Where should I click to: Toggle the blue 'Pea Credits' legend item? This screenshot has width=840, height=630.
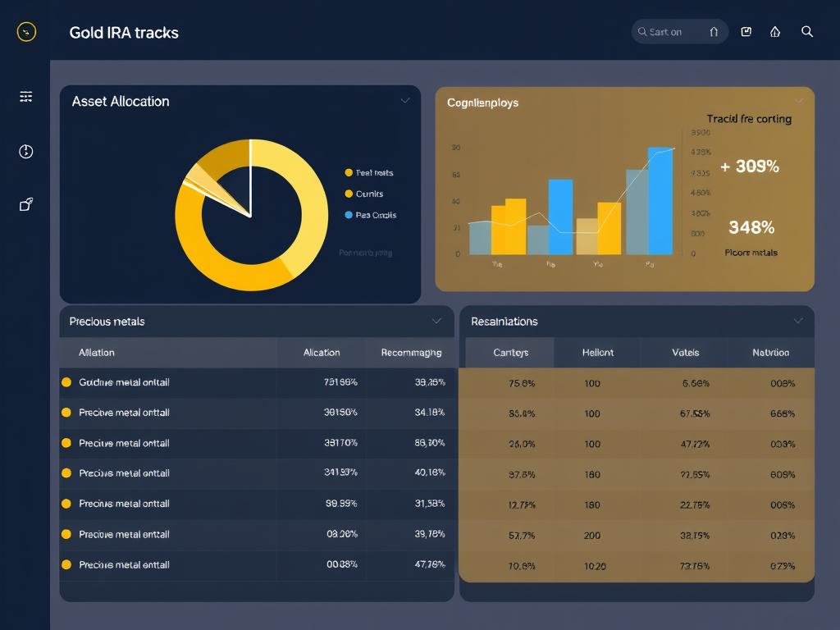pyautogui.click(x=371, y=215)
